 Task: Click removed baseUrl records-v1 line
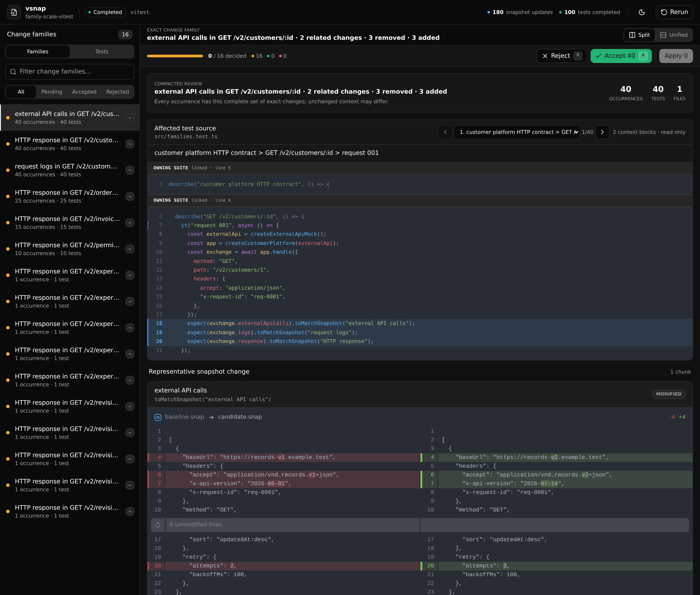[284, 457]
